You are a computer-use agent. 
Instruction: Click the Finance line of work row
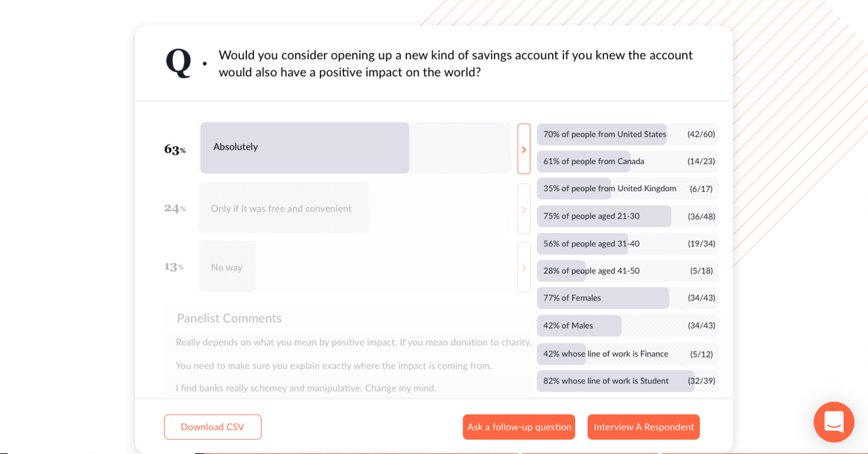pos(627,354)
